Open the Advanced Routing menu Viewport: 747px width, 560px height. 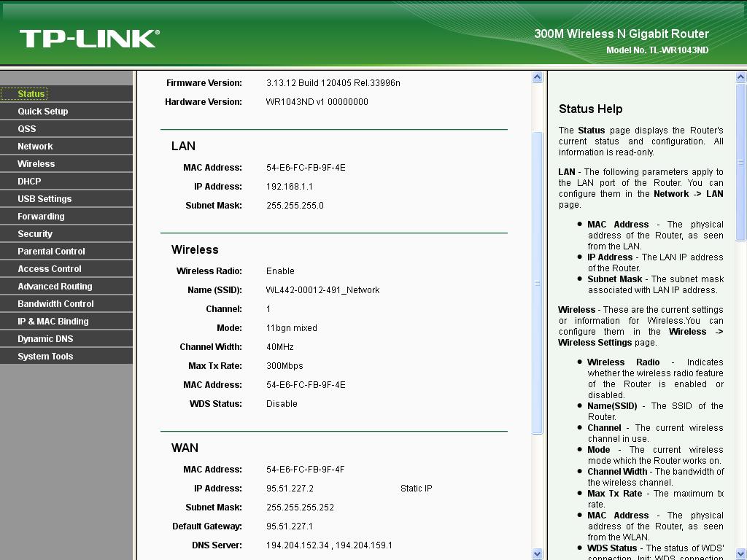[55, 287]
